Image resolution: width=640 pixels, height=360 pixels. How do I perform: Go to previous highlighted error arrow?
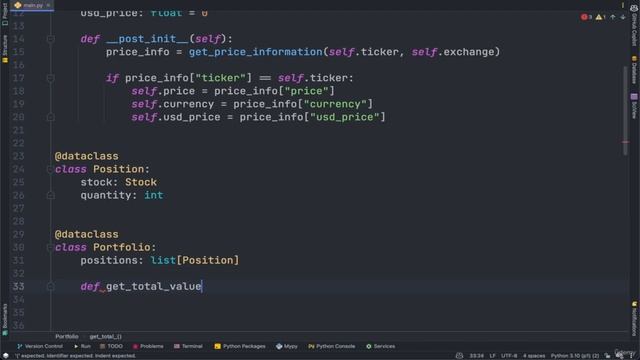point(613,17)
